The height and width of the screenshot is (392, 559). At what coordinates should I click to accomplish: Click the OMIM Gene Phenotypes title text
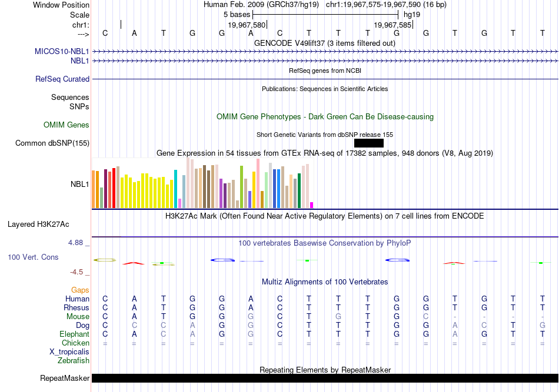[x=325, y=117]
